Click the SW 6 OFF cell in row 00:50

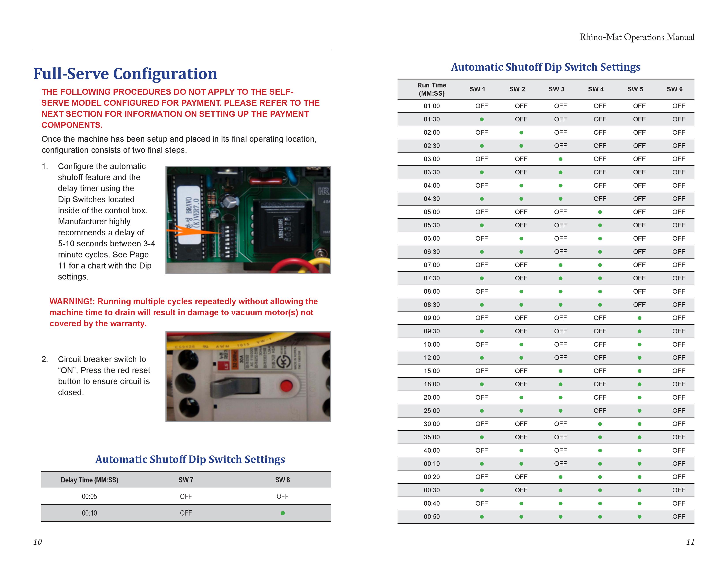click(679, 517)
